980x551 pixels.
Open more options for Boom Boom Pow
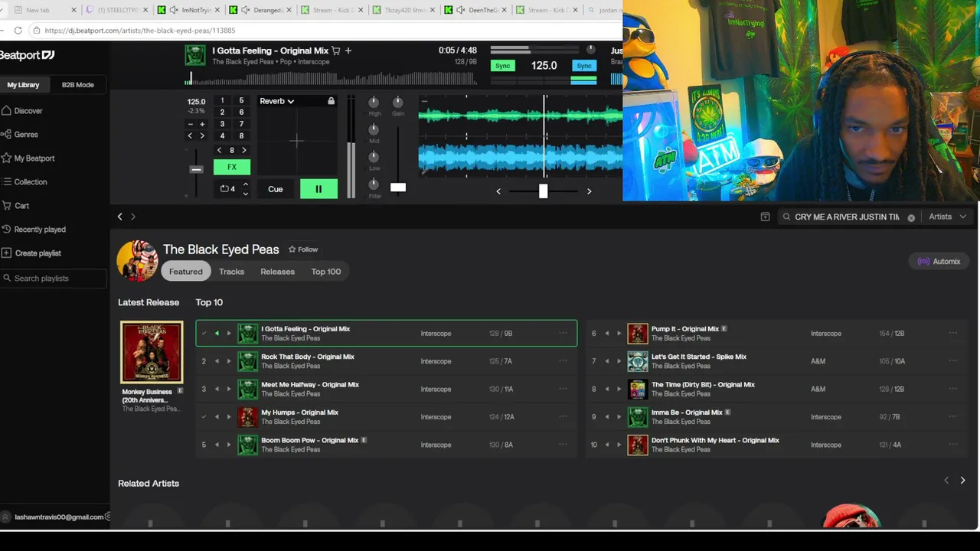(x=563, y=445)
